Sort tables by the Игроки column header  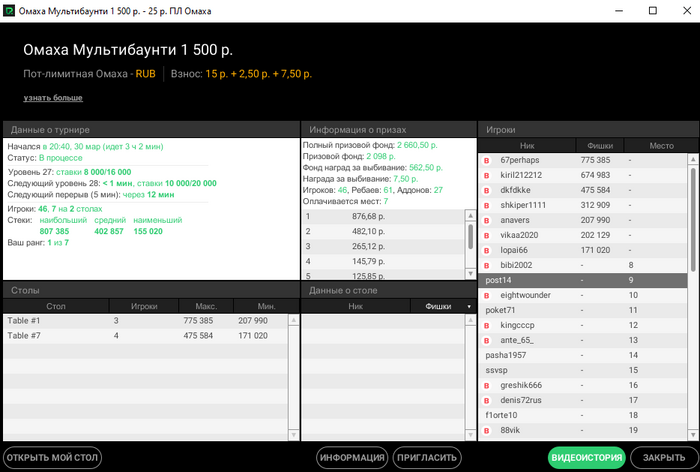pos(144,306)
